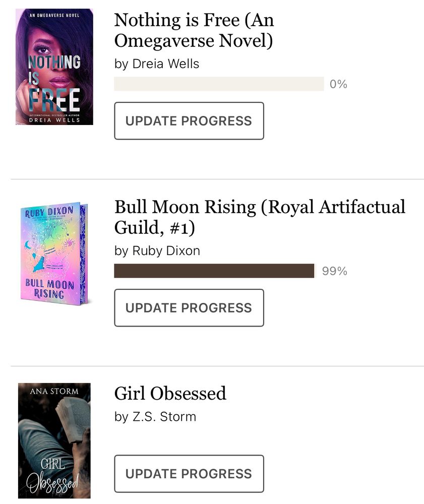Screen dimensions: 424x504
Task: Select the 99% progress label
Action: tap(335, 271)
